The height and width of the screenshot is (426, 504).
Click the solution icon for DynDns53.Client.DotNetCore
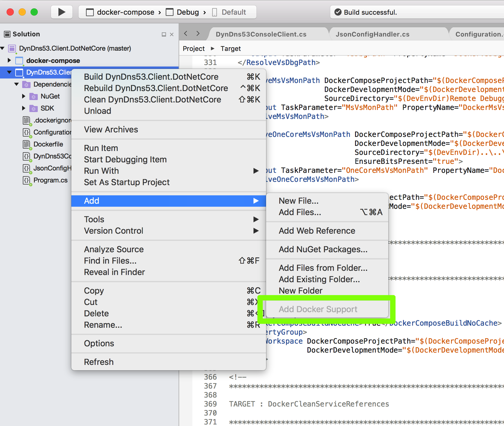point(12,49)
